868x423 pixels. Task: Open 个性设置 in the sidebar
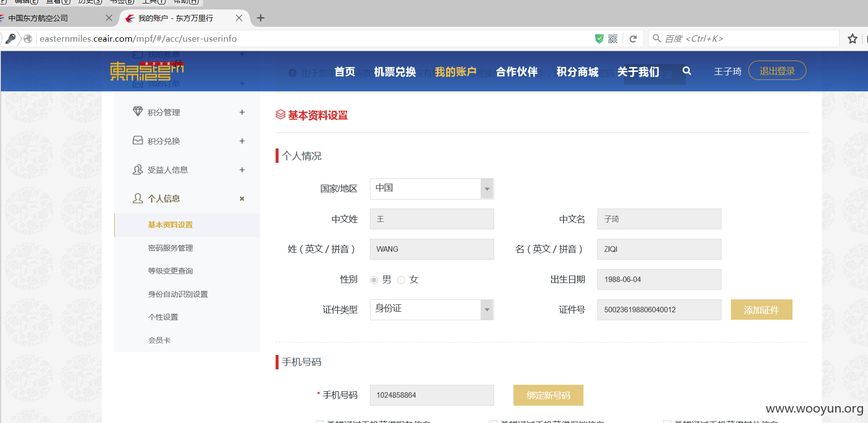[x=163, y=317]
